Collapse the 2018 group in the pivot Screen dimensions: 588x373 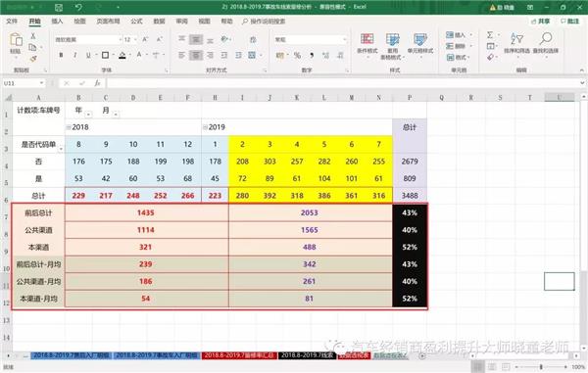click(69, 127)
